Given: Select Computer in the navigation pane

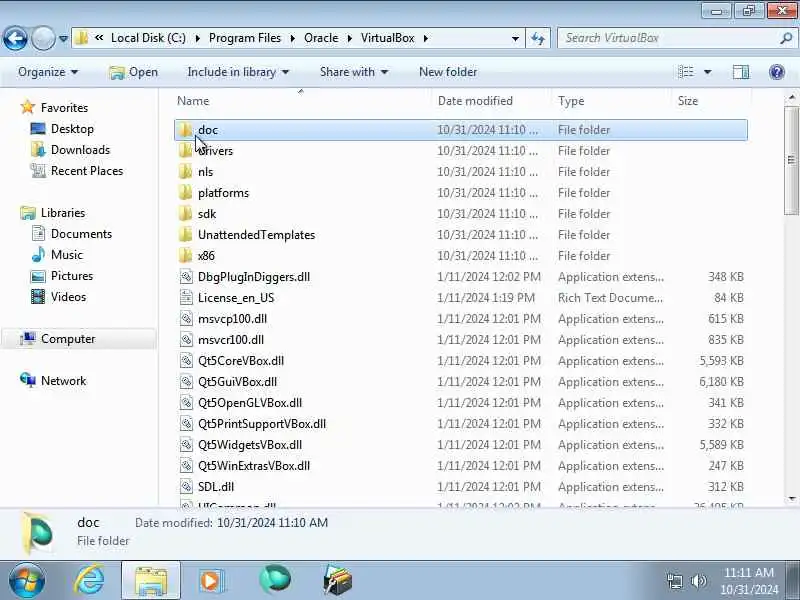Looking at the screenshot, I should tap(68, 339).
